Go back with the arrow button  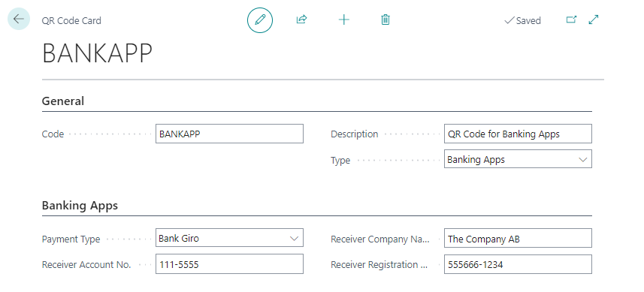click(19, 19)
